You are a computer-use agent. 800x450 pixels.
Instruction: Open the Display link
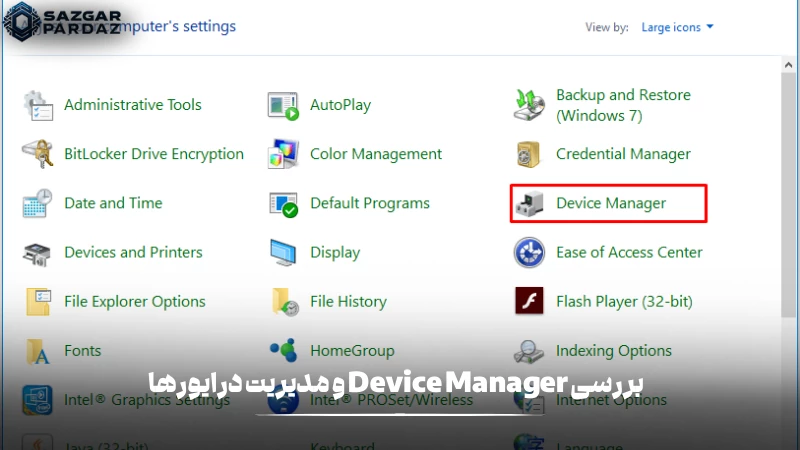coord(335,253)
